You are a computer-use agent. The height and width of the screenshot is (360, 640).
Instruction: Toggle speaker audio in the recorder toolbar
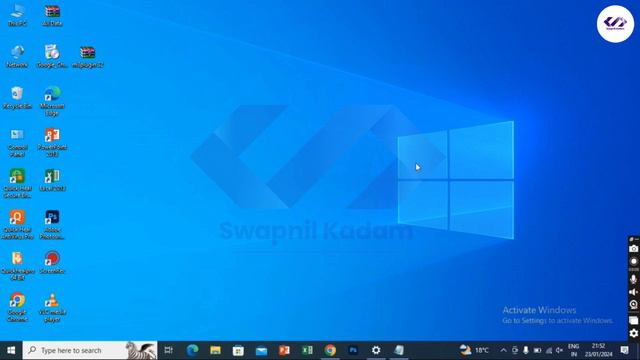coord(633,292)
